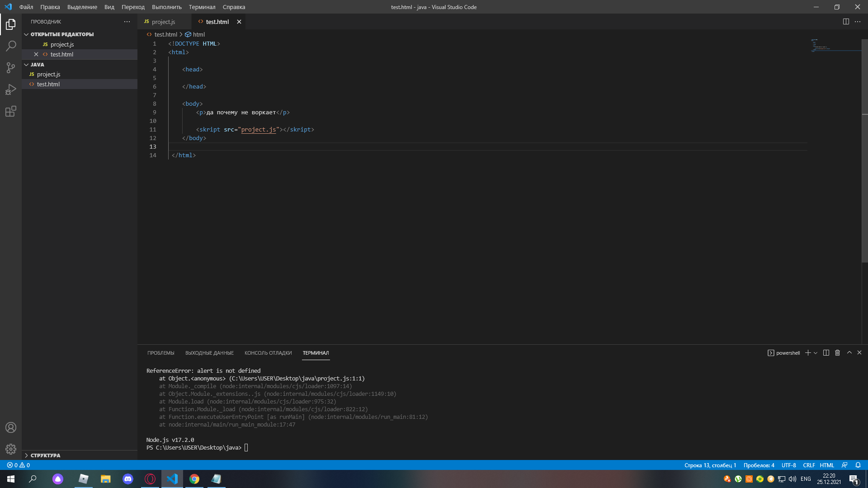Screen dimensions: 868x488
Task: Open the Переход menu
Action: (133, 7)
